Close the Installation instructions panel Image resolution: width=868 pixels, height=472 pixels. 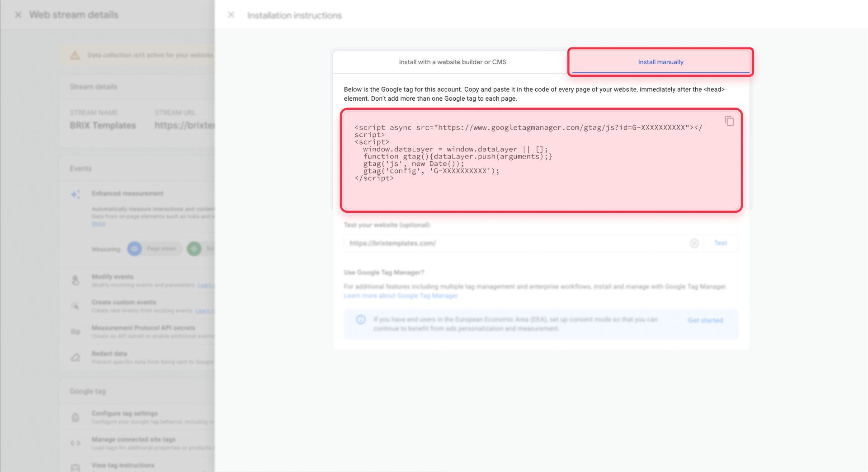point(231,15)
